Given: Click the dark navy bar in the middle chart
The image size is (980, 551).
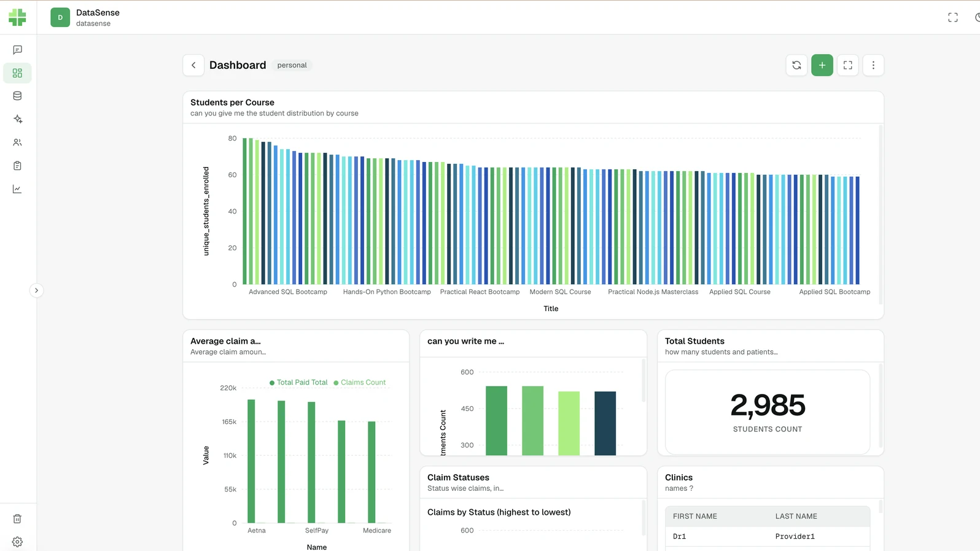Looking at the screenshot, I should 605,423.
